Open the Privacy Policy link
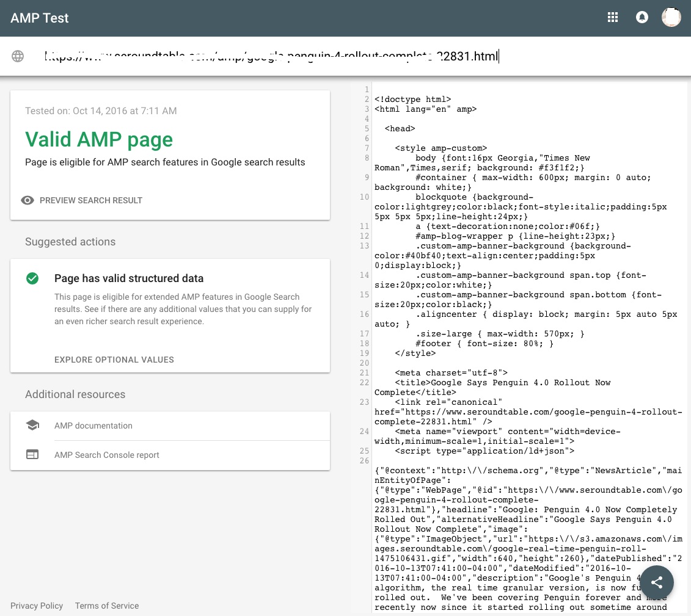The image size is (691, 616). [x=37, y=606]
